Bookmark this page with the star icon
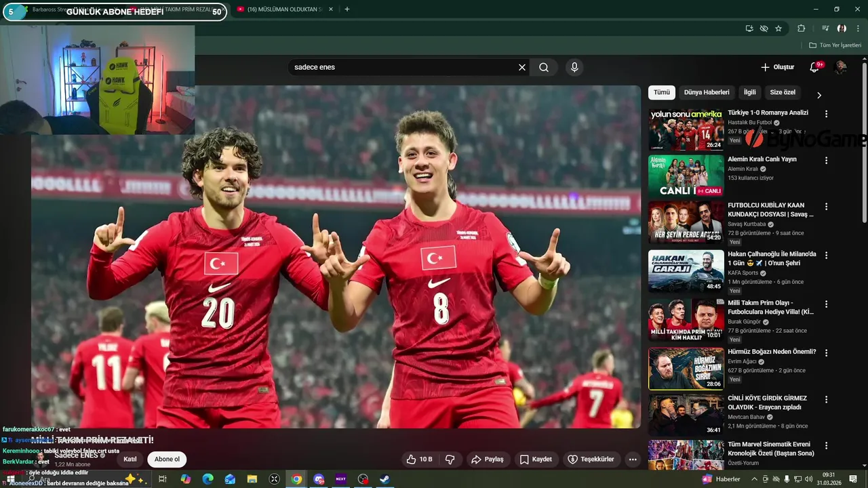The image size is (868, 488). coord(778,28)
